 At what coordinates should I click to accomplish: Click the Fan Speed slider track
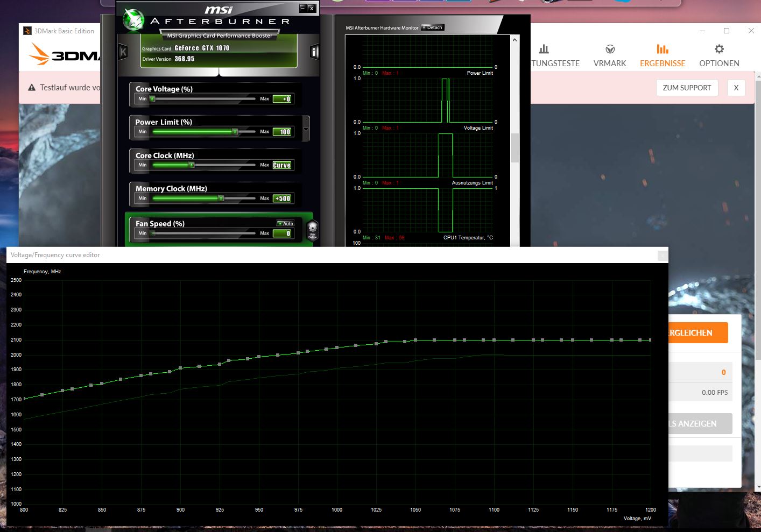click(x=203, y=233)
